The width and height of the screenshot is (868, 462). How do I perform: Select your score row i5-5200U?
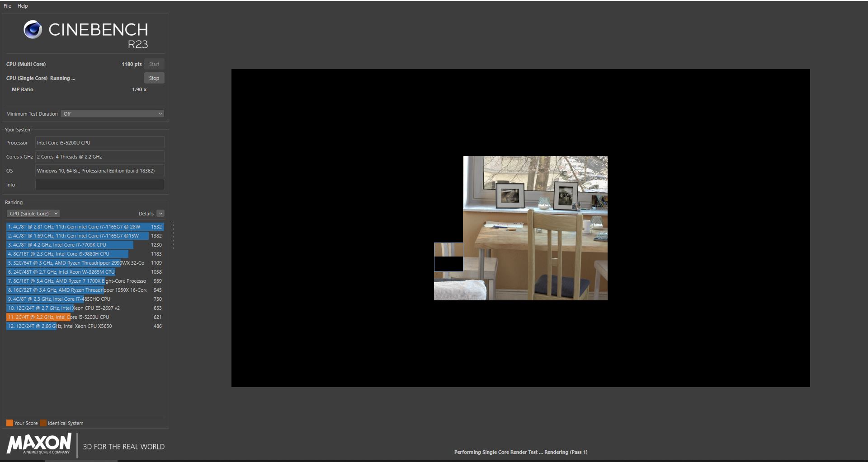pyautogui.click(x=85, y=317)
